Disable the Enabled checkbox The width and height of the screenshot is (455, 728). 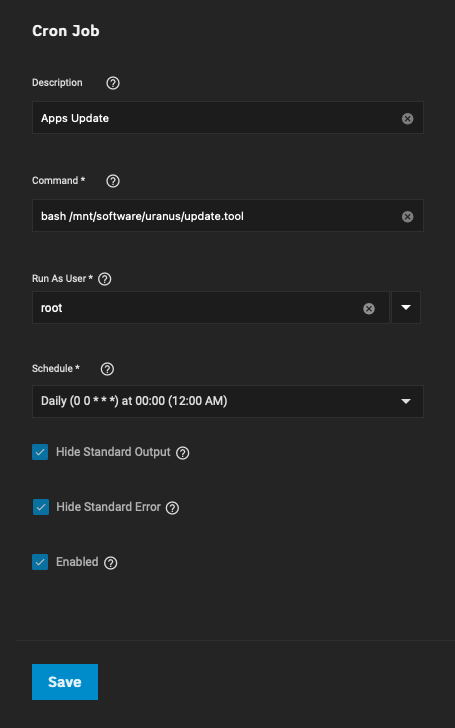click(40, 562)
